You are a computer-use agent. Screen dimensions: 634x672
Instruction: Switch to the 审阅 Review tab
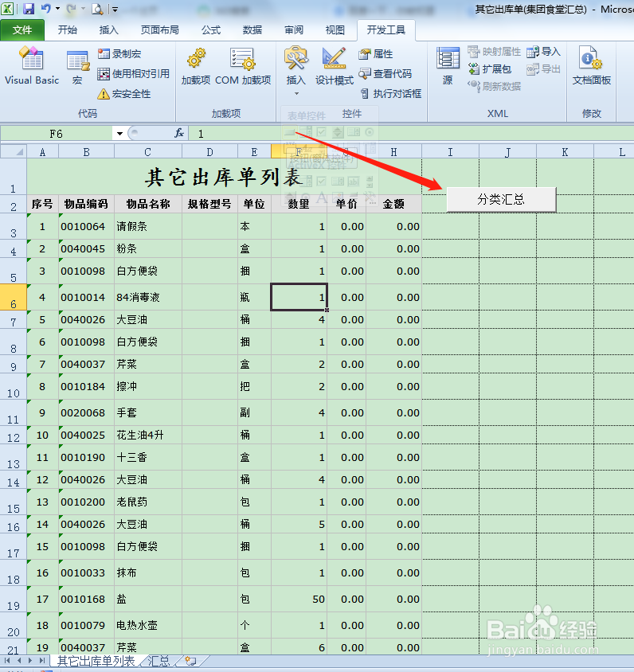coord(294,30)
